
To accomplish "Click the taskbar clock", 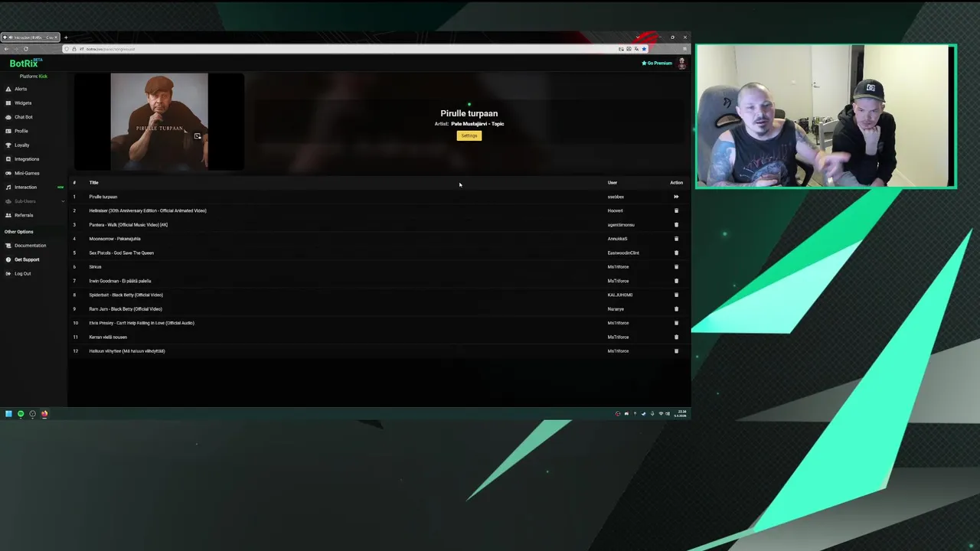I will click(x=681, y=414).
